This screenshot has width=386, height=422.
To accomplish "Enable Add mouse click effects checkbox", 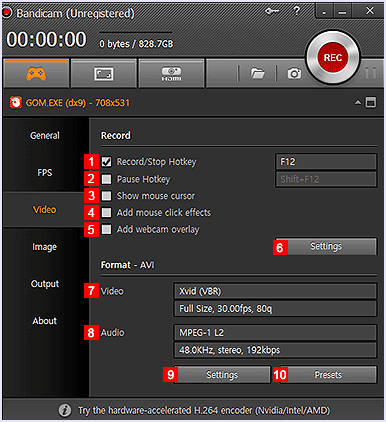I will pyautogui.click(x=106, y=212).
